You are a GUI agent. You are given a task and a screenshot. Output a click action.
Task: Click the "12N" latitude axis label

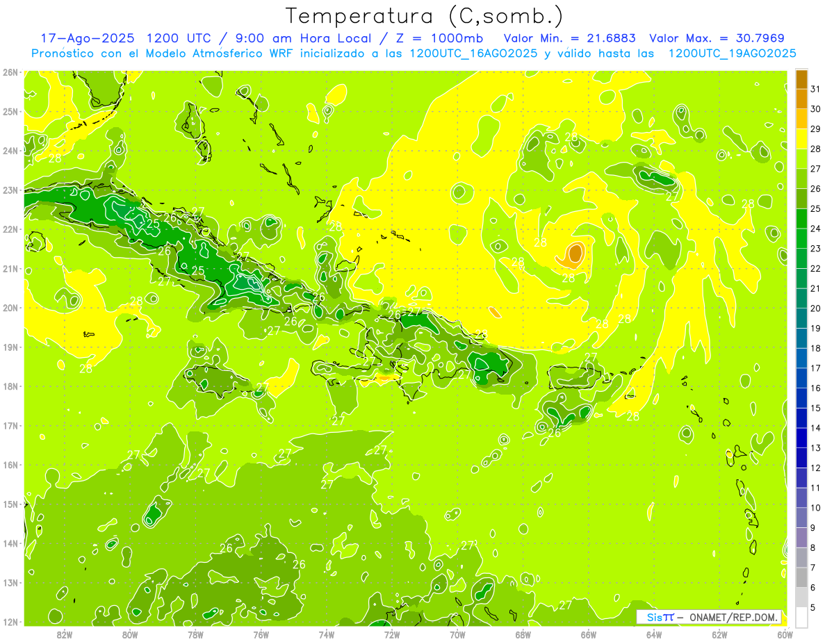click(10, 622)
